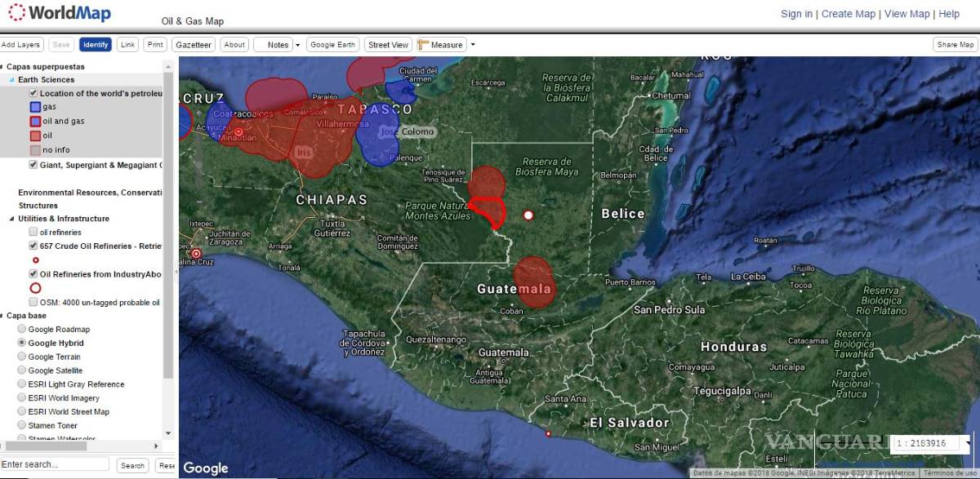Select the Google Satellite base map
980x479 pixels.
[x=22, y=370]
